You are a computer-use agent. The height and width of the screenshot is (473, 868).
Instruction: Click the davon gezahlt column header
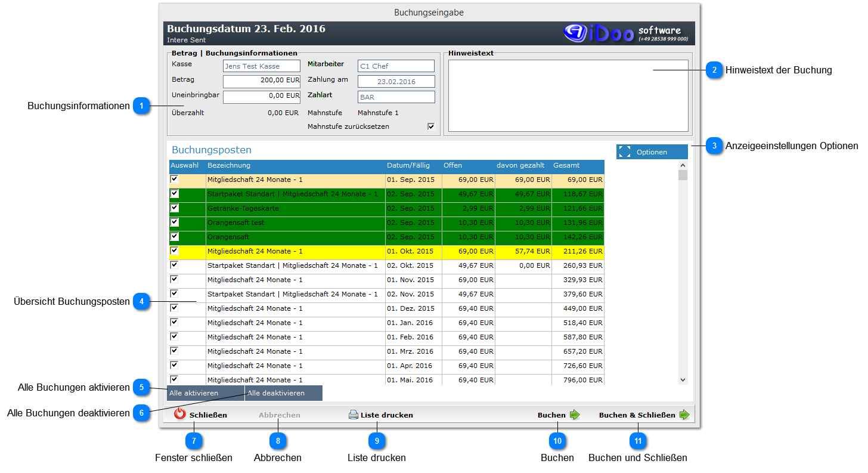point(520,165)
